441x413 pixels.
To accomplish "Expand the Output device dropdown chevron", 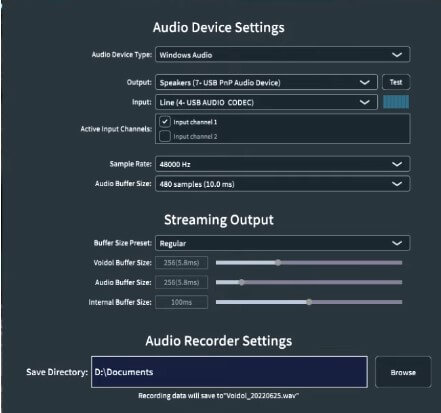I will click(365, 82).
